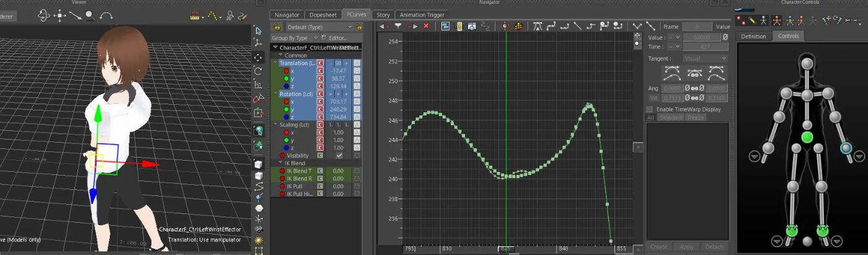The image size is (868, 255).
Task: Switch to the Dopesheet tab
Action: click(x=323, y=15)
